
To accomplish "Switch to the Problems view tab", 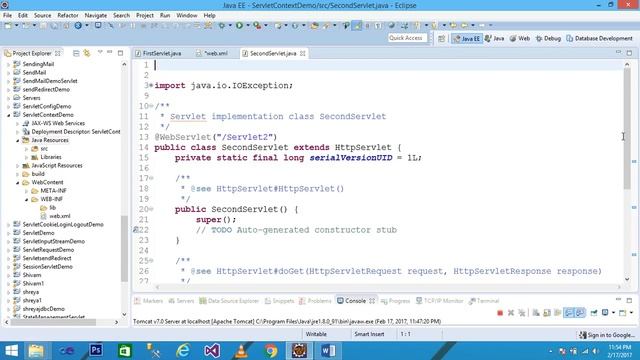I will click(315, 301).
